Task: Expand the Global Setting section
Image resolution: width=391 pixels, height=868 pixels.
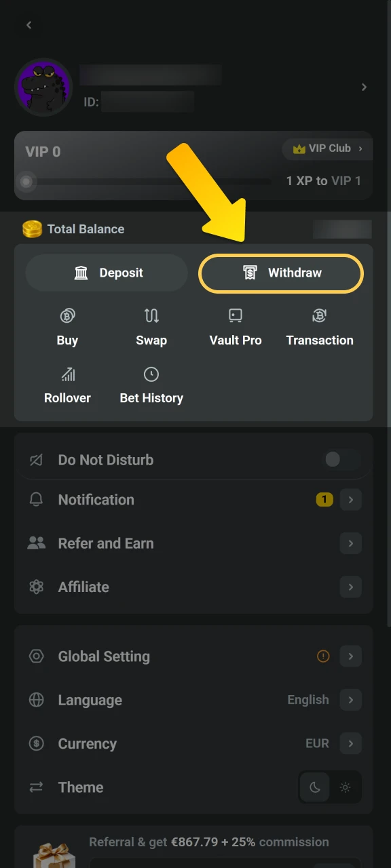Action: [350, 656]
